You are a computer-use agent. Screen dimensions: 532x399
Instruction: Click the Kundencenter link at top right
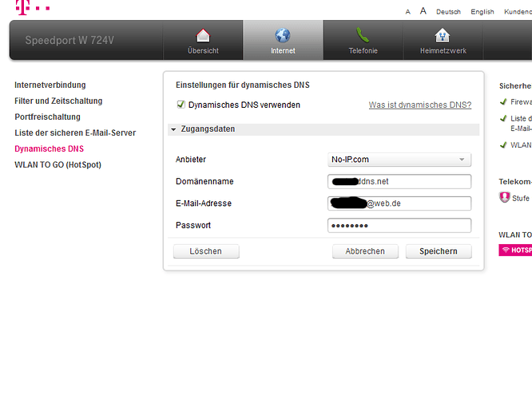[x=518, y=12]
